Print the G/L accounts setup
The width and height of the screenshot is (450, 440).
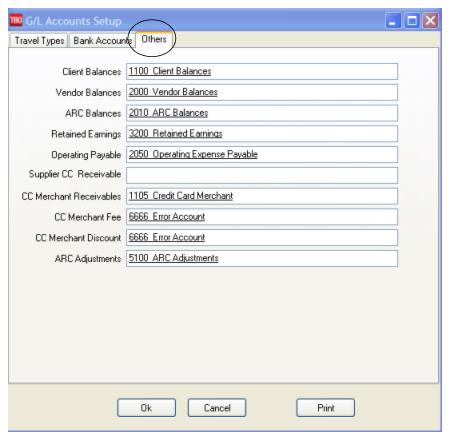[x=325, y=408]
